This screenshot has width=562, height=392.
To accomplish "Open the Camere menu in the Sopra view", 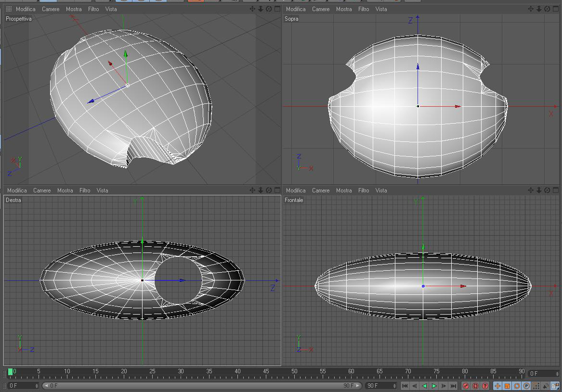I will point(321,9).
